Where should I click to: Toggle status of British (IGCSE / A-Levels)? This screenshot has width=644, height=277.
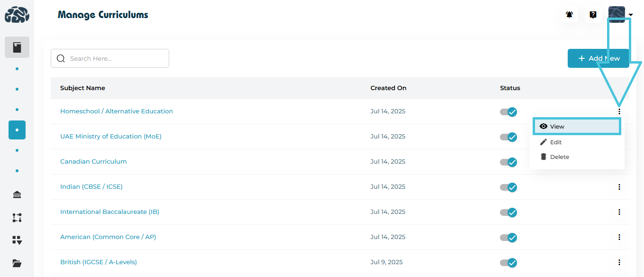[x=508, y=263]
